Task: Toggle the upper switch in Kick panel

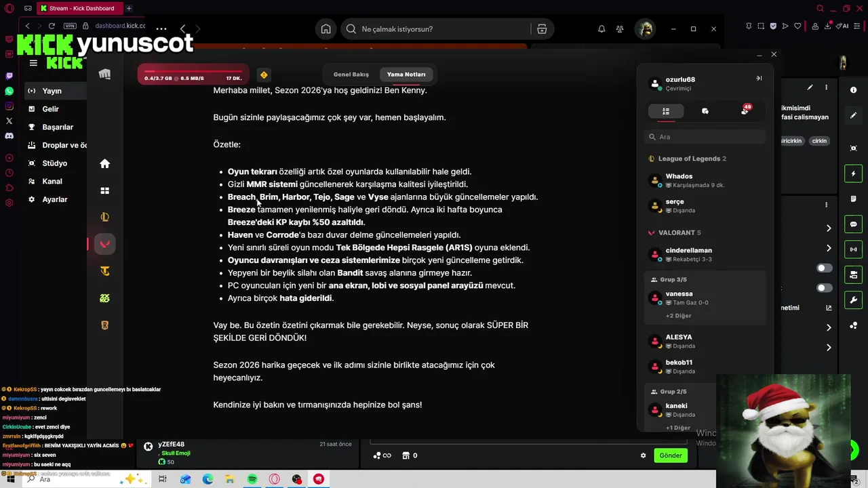Action: 824,268
